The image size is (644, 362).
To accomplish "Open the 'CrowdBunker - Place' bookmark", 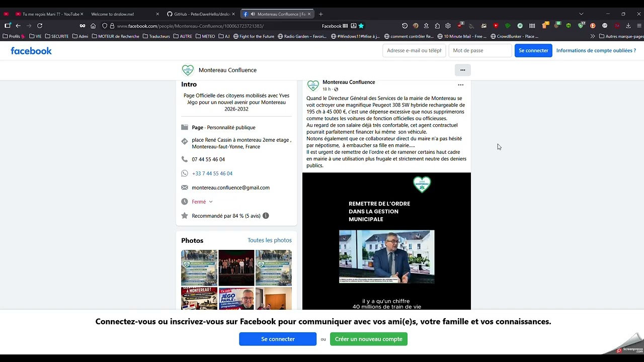I will coord(514,36).
